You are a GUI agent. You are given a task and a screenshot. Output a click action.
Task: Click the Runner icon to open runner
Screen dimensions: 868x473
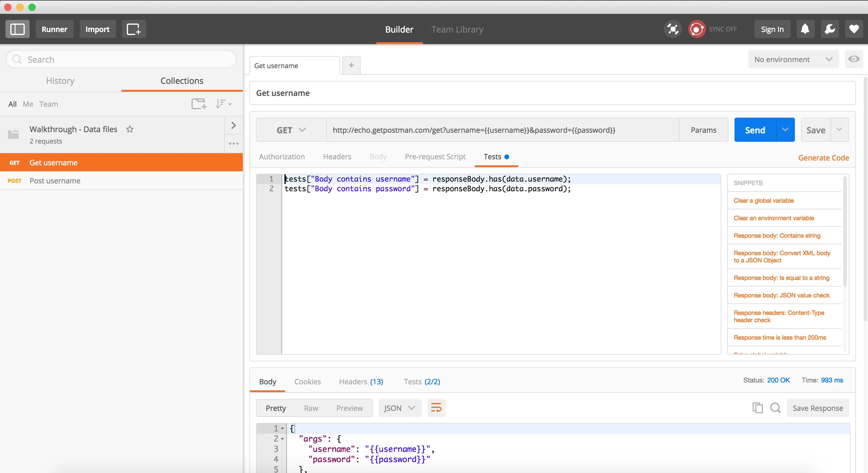tap(54, 29)
